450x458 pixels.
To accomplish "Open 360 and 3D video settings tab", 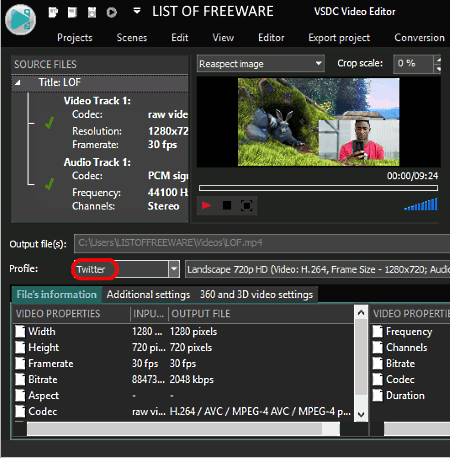I will click(256, 295).
